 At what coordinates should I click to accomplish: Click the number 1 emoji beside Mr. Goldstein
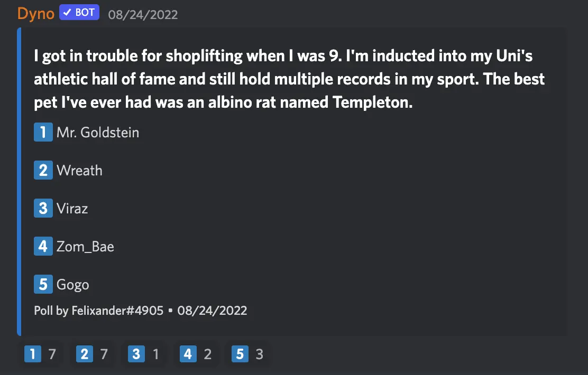(43, 132)
